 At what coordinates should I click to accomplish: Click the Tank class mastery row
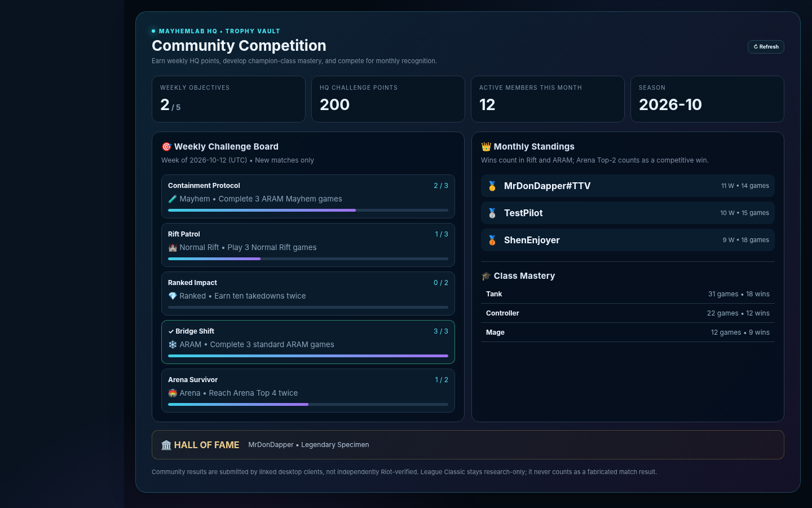tap(628, 294)
